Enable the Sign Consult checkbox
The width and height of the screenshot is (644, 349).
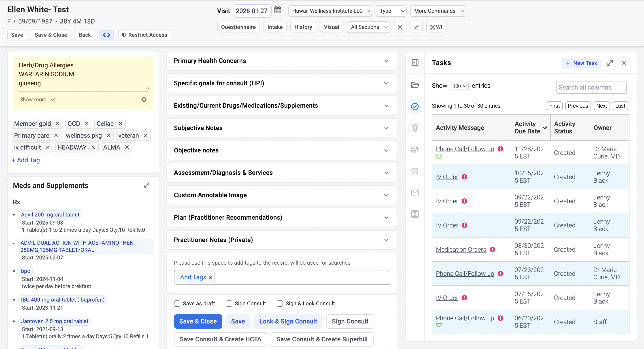(x=229, y=304)
